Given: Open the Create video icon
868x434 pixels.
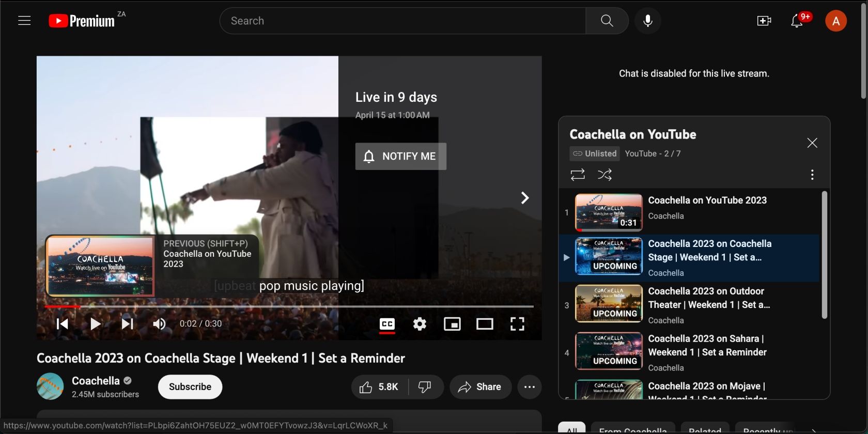Looking at the screenshot, I should click(x=764, y=21).
